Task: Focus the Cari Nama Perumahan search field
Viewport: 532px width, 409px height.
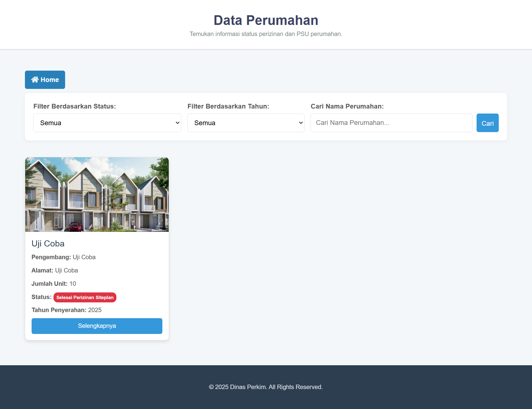Action: [391, 123]
